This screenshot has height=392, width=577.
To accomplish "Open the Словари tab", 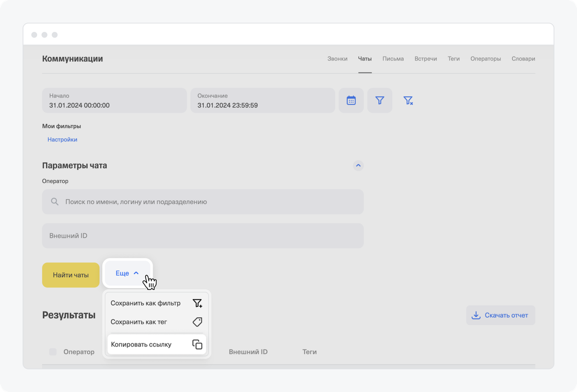I will click(x=523, y=59).
